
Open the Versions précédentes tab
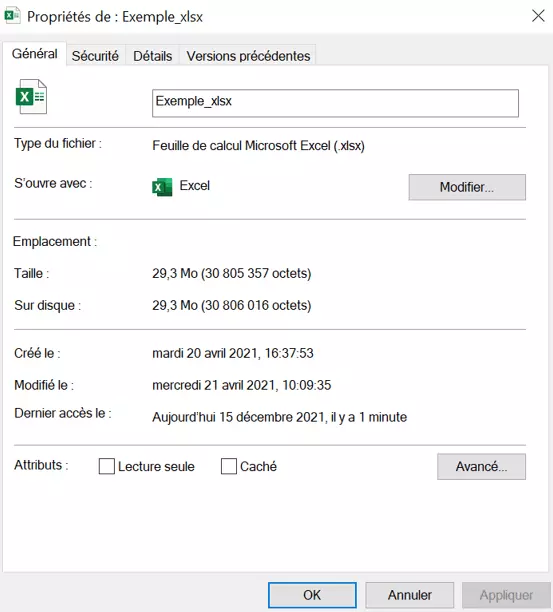tap(248, 56)
